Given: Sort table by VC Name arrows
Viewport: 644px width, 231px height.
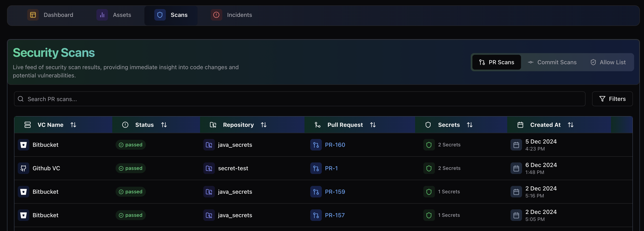Looking at the screenshot, I should [x=73, y=125].
